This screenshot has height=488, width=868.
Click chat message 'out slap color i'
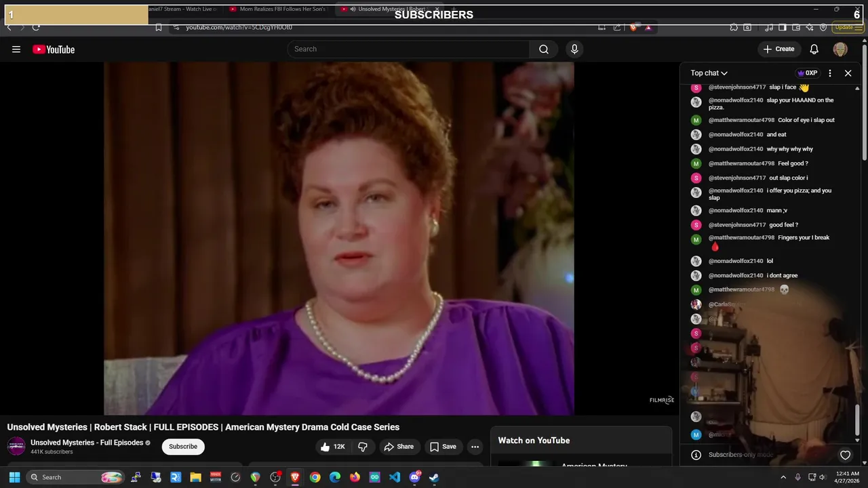[789, 178]
